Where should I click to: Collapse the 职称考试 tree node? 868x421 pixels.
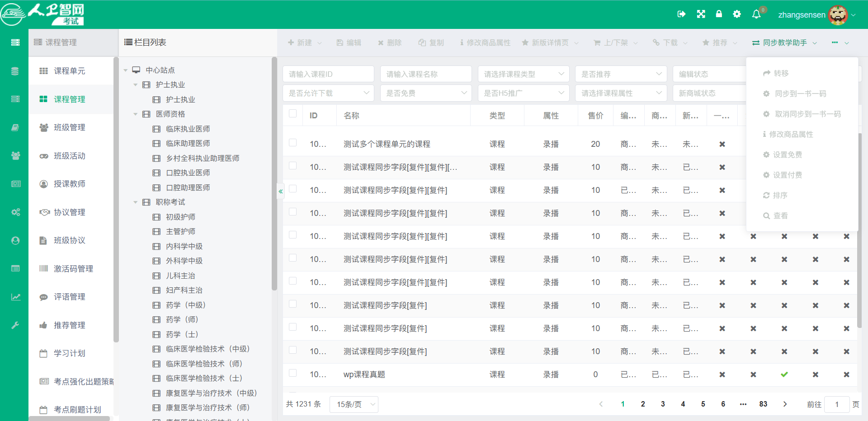click(136, 202)
